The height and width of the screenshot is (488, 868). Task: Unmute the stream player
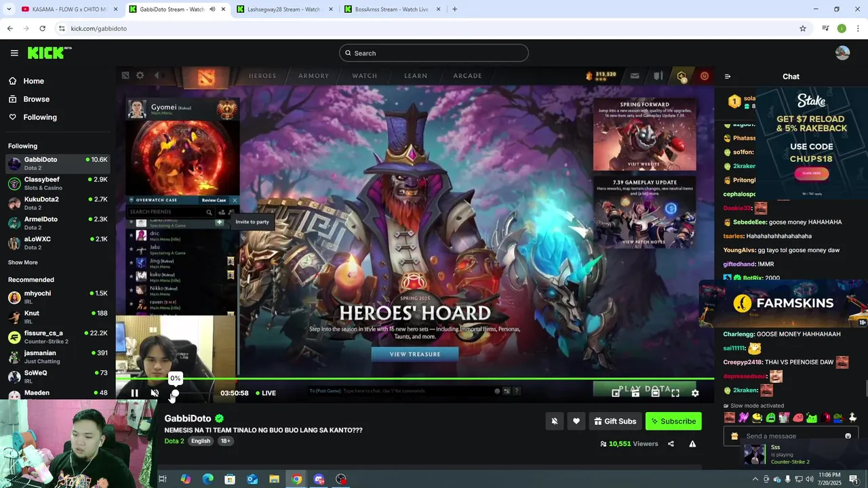(155, 393)
